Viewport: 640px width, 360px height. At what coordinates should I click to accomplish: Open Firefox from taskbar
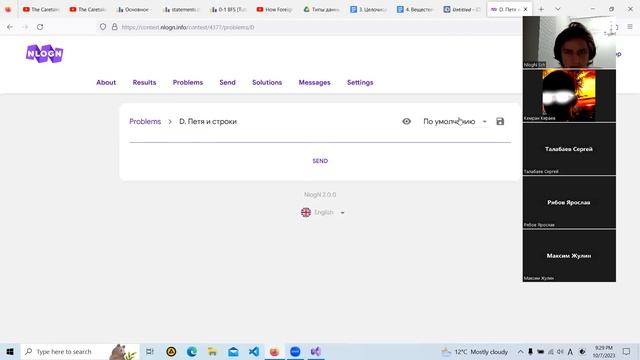274,351
